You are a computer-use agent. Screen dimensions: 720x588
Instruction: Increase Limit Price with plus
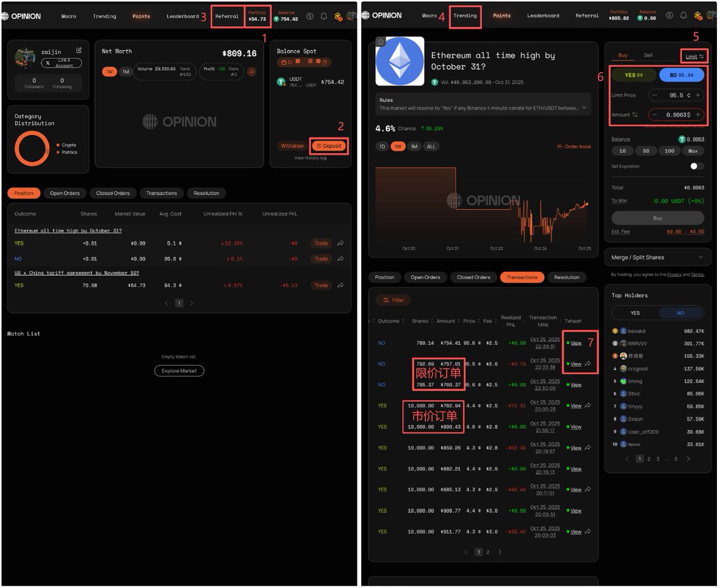click(698, 95)
